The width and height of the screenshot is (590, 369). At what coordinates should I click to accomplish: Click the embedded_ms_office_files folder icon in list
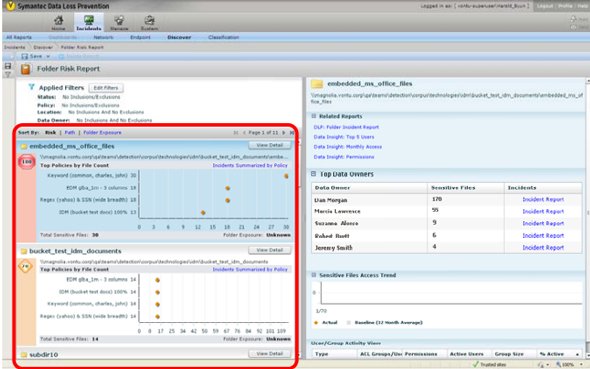(x=24, y=146)
